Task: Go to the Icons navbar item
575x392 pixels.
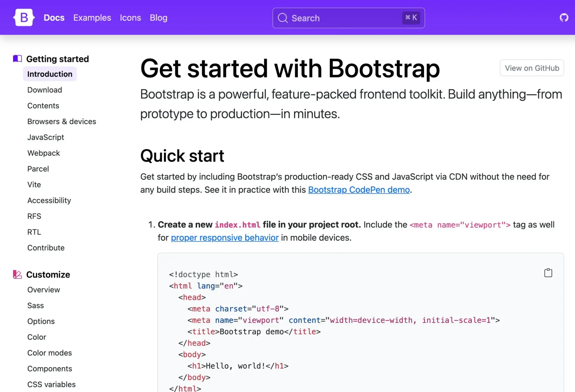Action: pos(130,18)
